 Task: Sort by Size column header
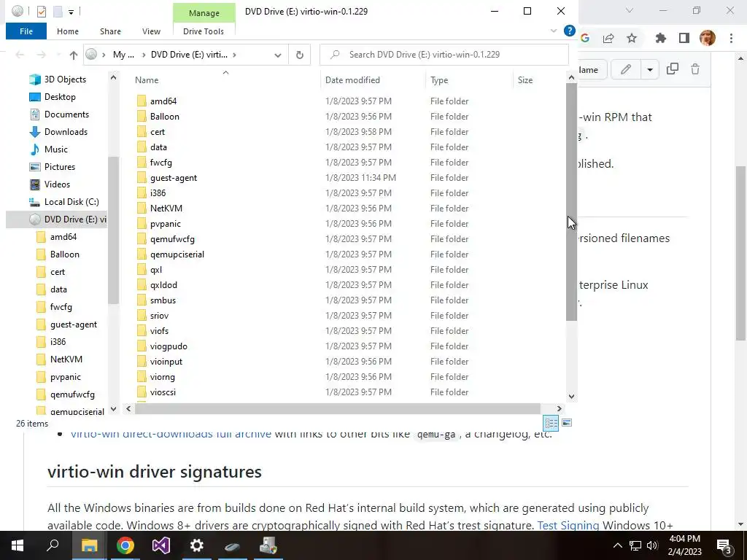525,80
